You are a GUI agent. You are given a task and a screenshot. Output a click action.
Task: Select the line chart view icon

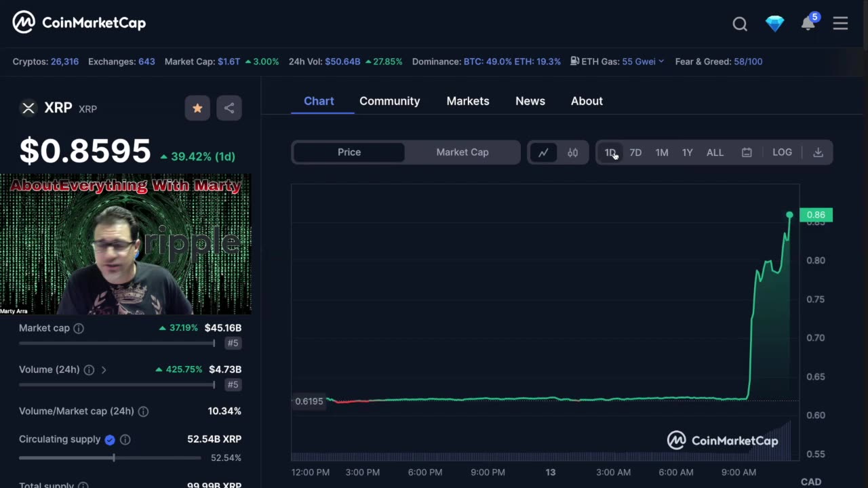tap(543, 152)
